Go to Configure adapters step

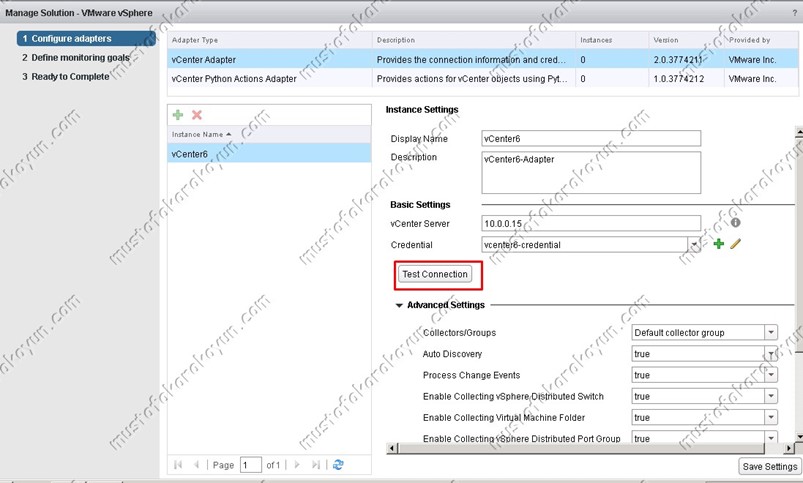(x=86, y=38)
